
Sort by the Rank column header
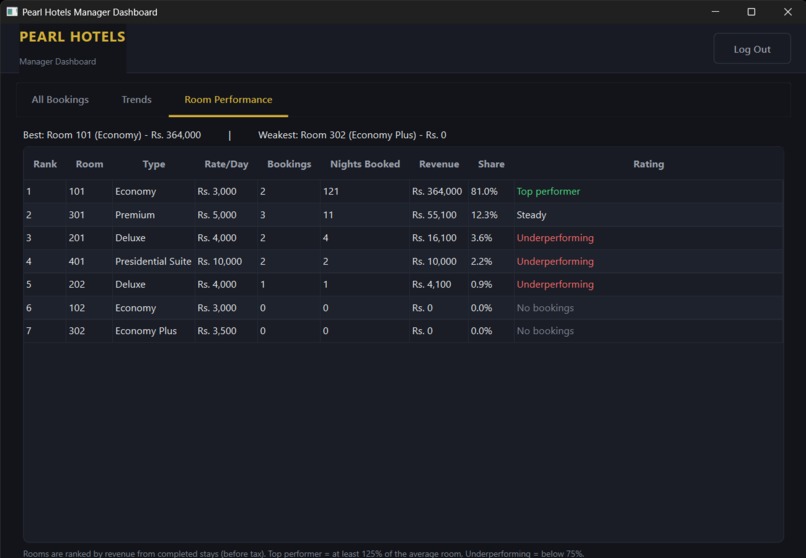[x=45, y=164]
